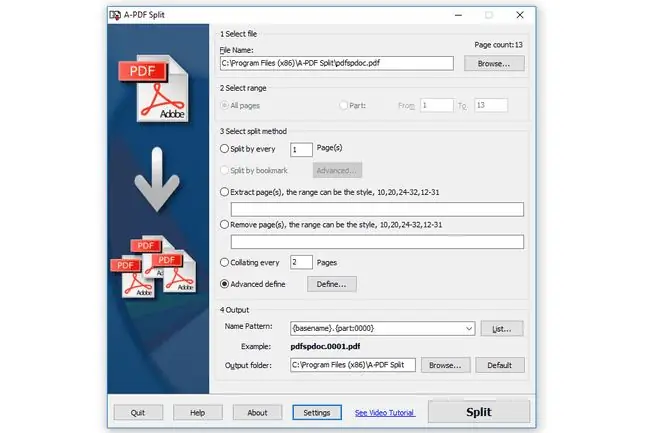Choose the Collating every option
The width and height of the screenshot is (650, 433).
click(224, 262)
